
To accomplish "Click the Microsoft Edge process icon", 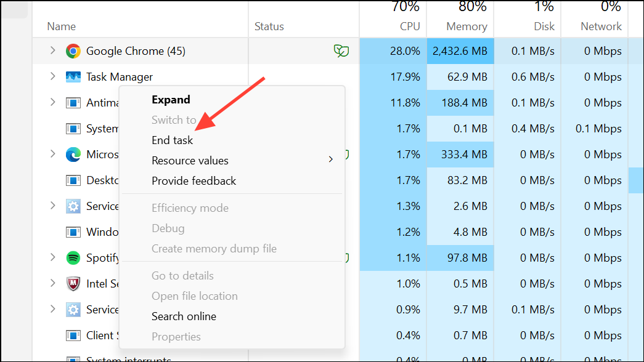I will (73, 155).
